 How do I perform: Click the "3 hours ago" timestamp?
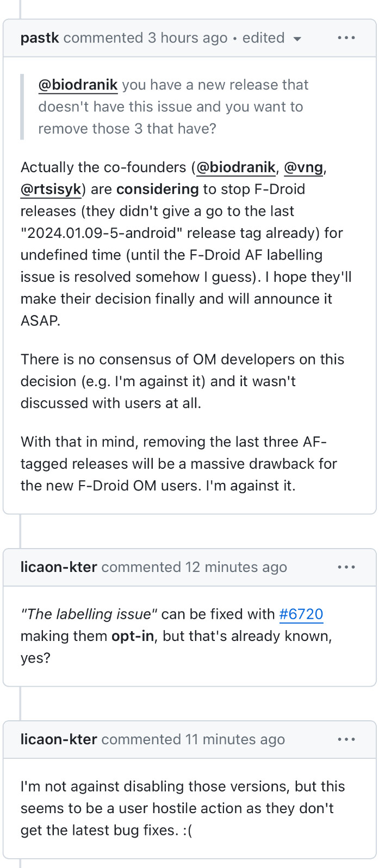tap(188, 38)
